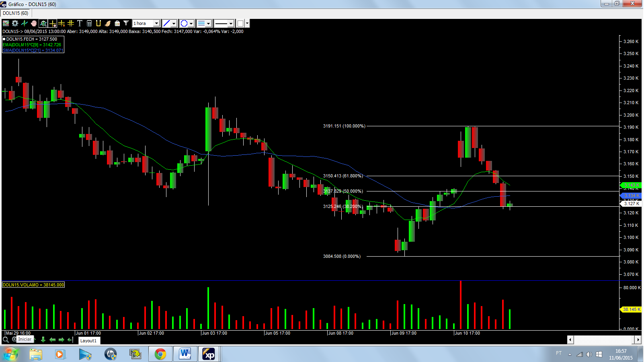Screen dimensions: 644x362
Task: Click the XP application taskbar icon
Action: (209, 354)
